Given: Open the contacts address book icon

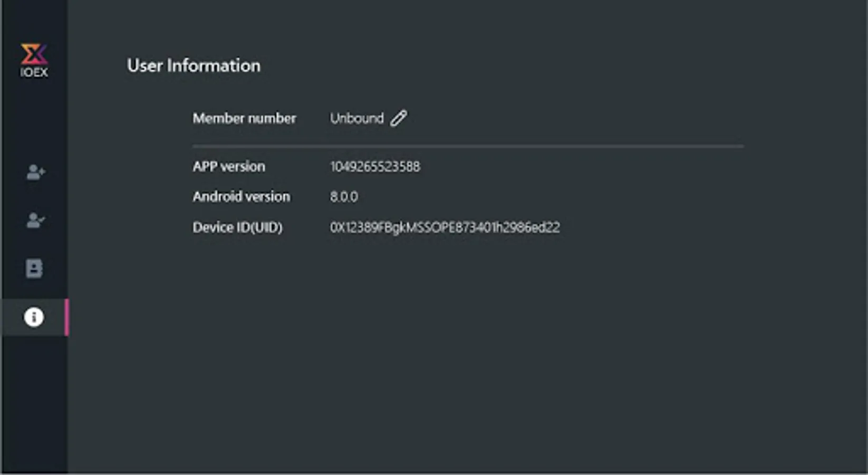Looking at the screenshot, I should pos(34,268).
